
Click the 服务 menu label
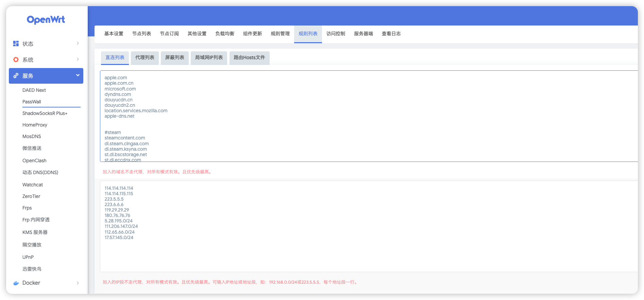pyautogui.click(x=28, y=76)
